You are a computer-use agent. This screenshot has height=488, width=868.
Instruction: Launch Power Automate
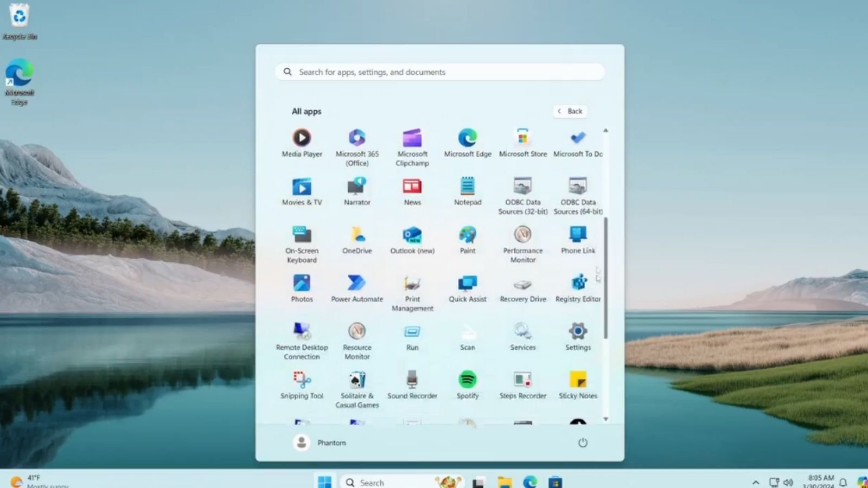pyautogui.click(x=357, y=288)
